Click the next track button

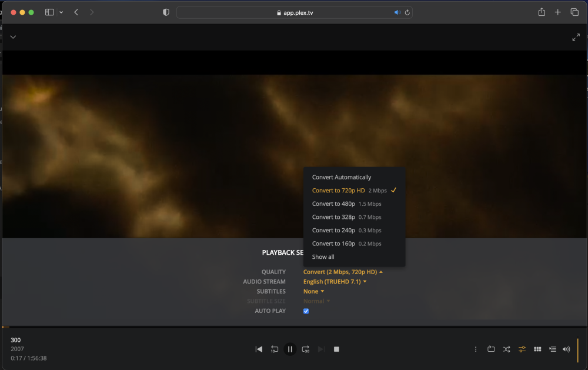click(321, 349)
